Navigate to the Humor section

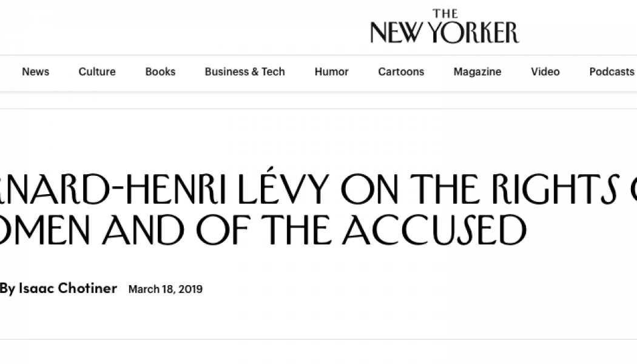click(331, 72)
